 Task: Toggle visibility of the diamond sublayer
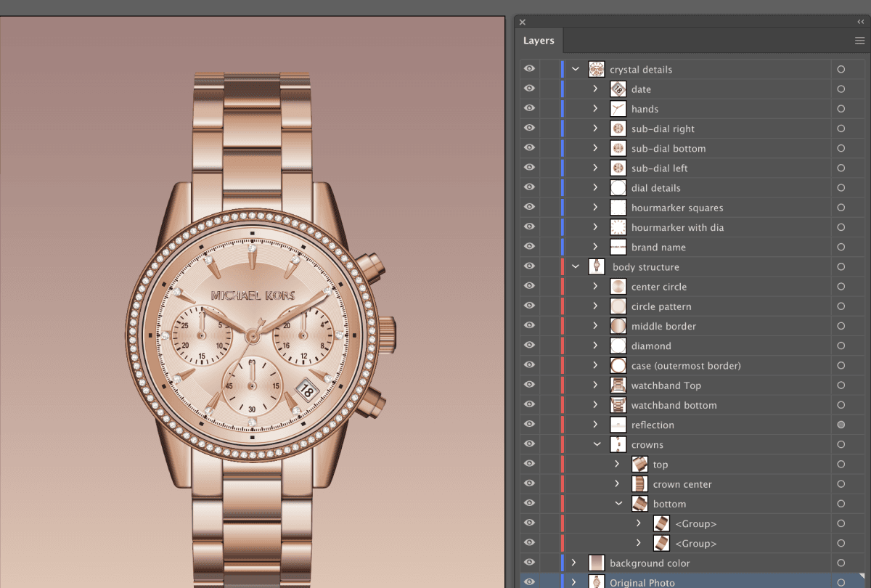pyautogui.click(x=530, y=346)
